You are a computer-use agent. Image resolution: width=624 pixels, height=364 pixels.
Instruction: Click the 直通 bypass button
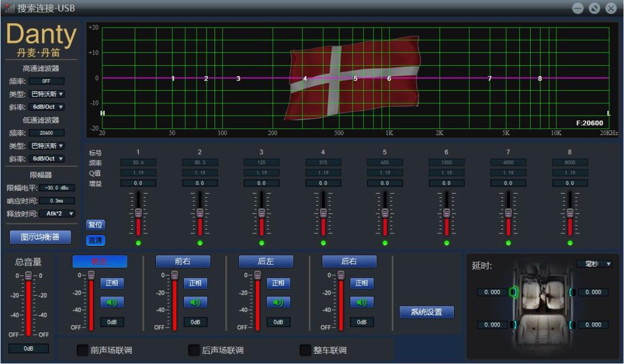(x=96, y=240)
